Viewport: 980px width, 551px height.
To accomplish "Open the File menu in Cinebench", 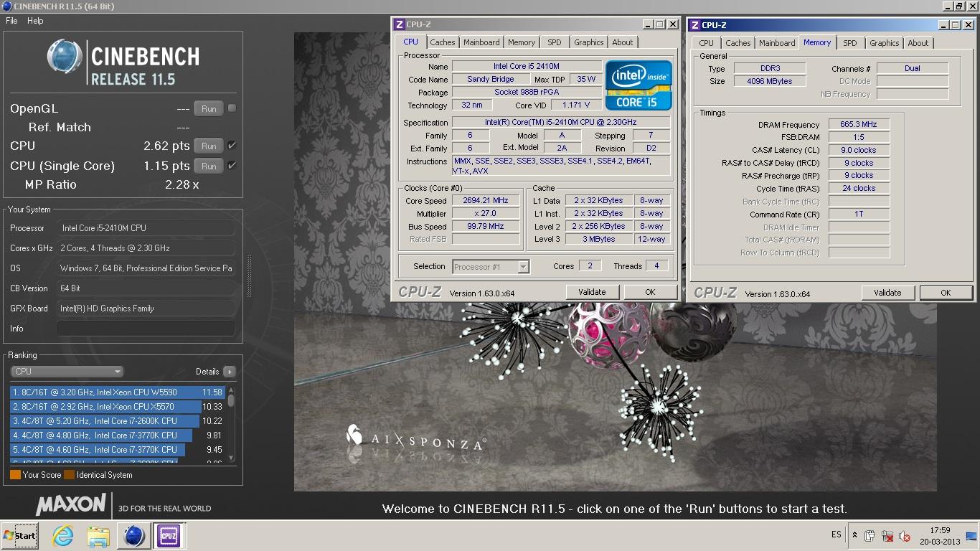I will point(11,21).
